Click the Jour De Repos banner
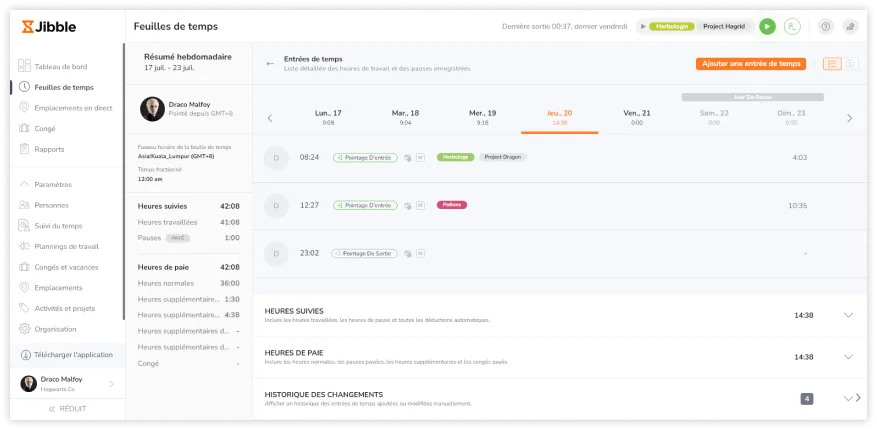877x430 pixels. pos(752,97)
